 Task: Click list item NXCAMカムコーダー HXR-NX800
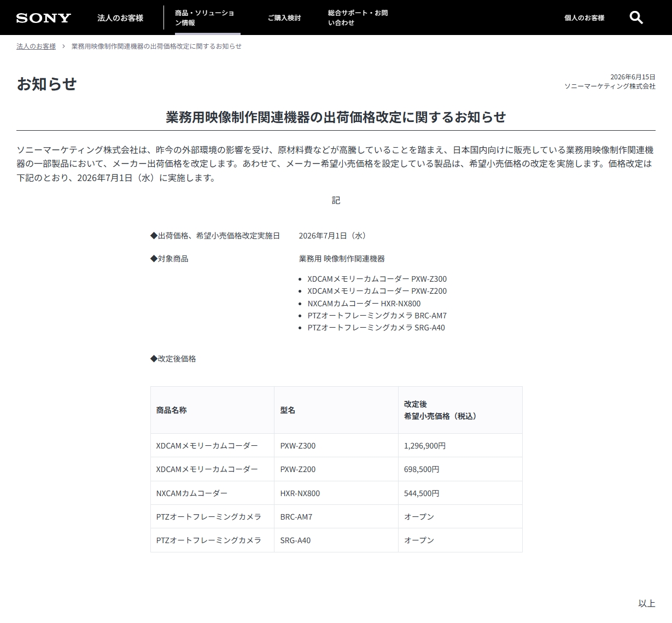point(364,304)
